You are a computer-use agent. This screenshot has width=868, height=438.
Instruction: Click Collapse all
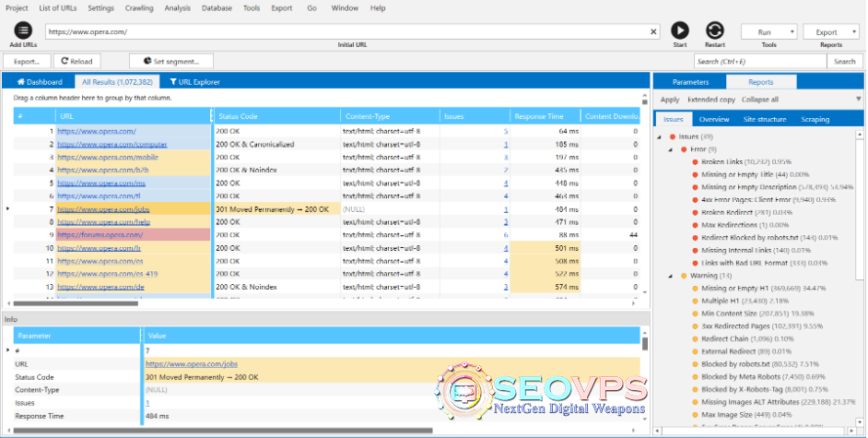759,100
